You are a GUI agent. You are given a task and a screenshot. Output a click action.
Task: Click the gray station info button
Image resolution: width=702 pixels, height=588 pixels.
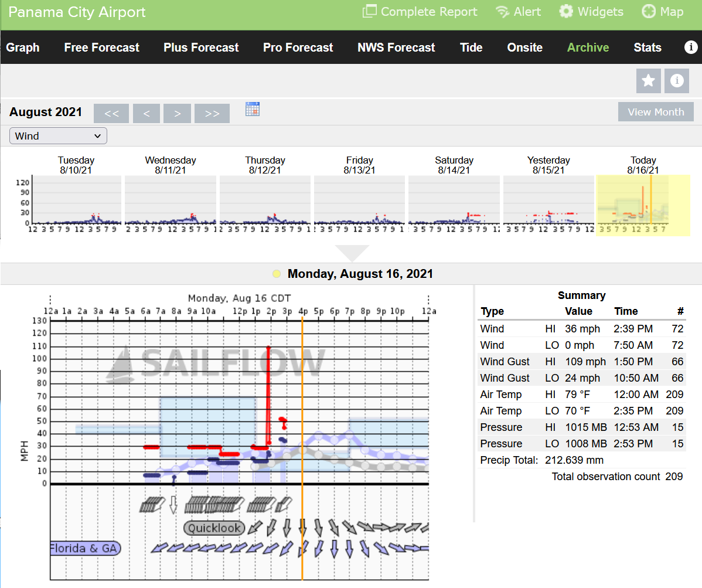click(x=676, y=81)
